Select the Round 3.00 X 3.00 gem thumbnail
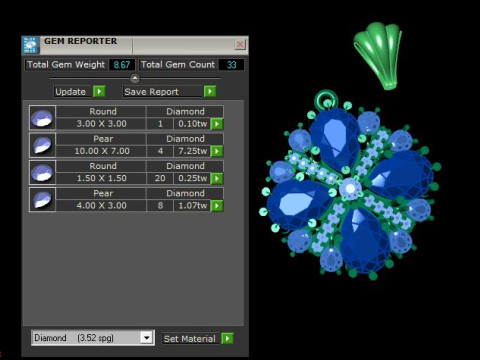480x360 pixels. click(x=42, y=118)
